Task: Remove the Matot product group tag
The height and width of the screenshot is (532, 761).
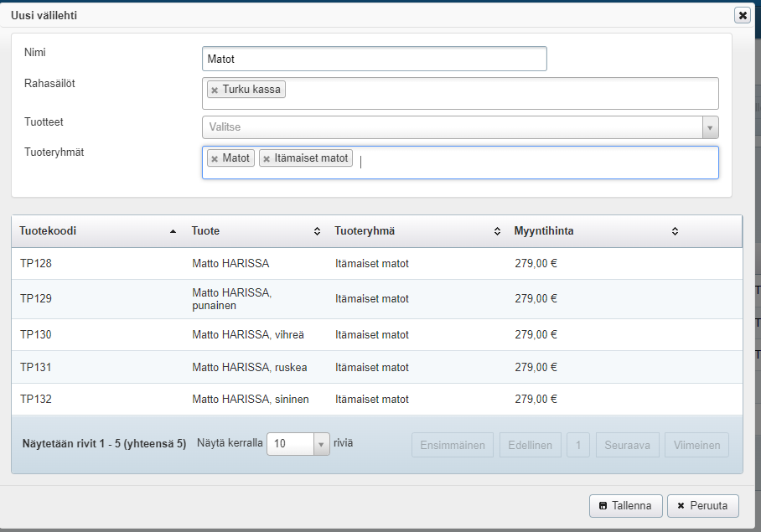Action: click(215, 158)
